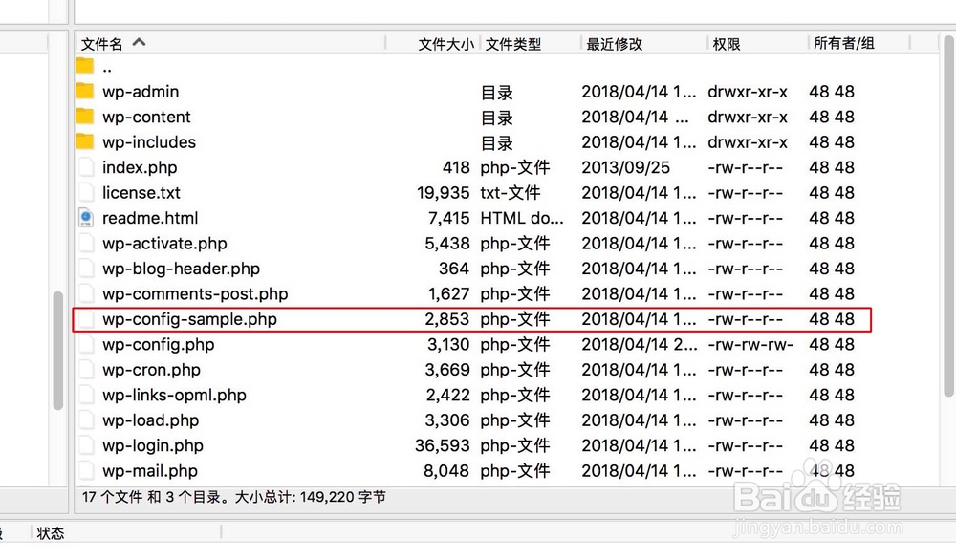Select the wp-config.php file row

coord(158,344)
